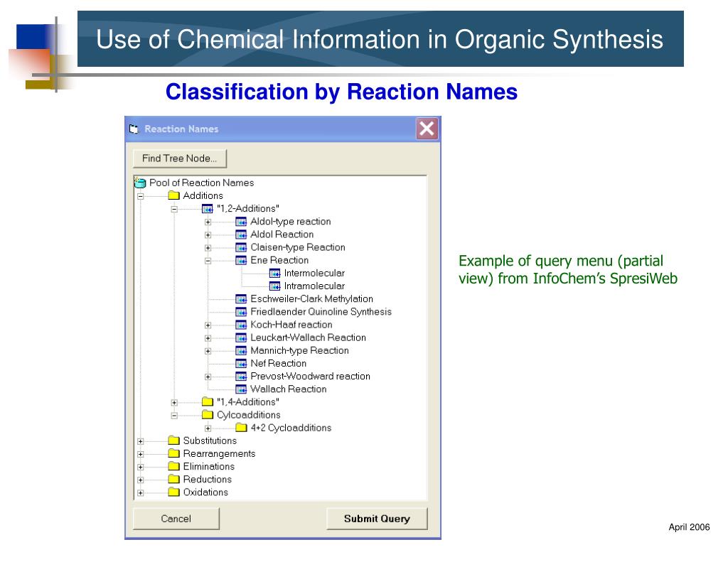Screen dimensions: 728x562
Task: Submit the reaction names query
Action: coord(377,519)
